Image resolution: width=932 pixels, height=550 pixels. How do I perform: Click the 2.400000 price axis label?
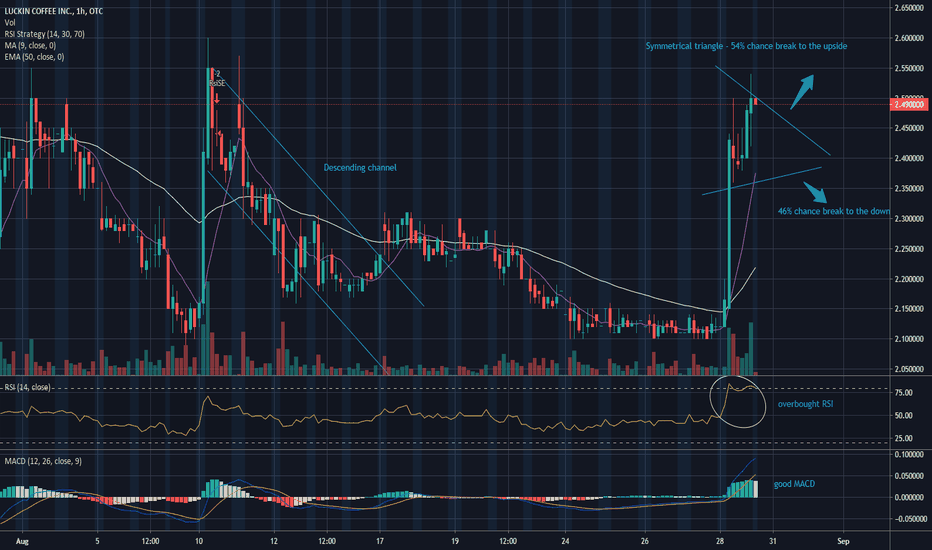coord(909,159)
